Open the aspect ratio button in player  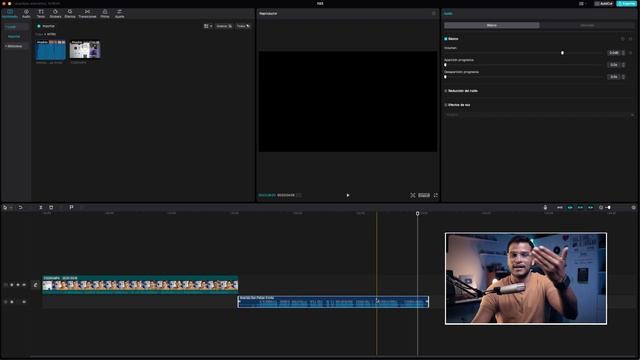click(424, 196)
